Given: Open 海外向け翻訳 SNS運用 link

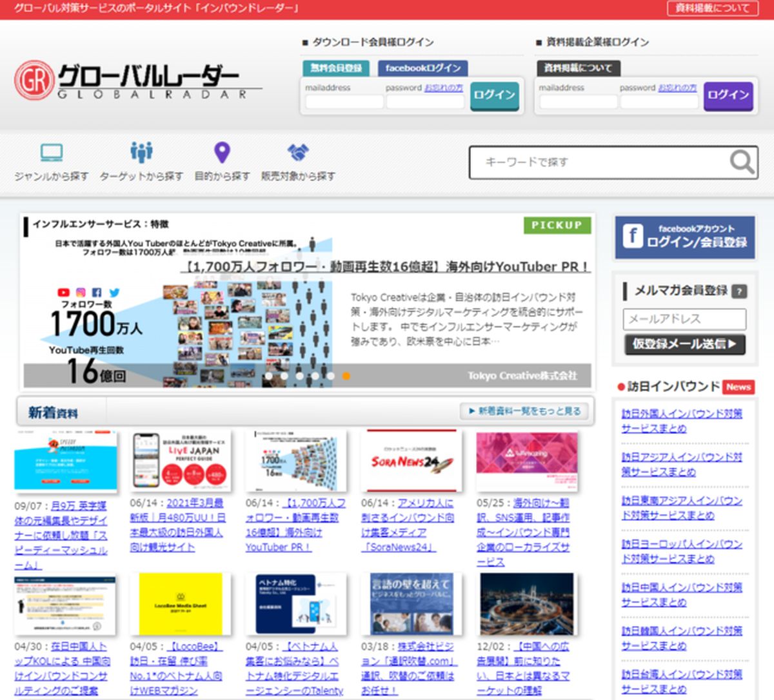Looking at the screenshot, I should point(523,532).
